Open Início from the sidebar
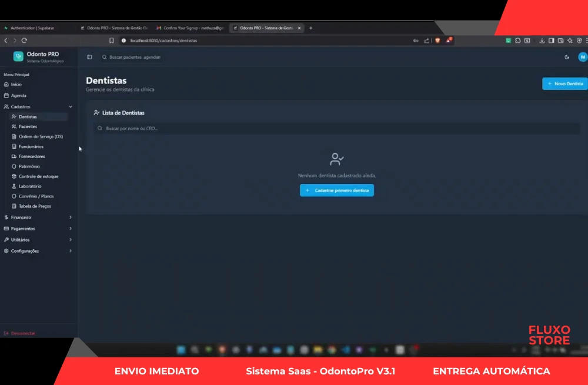 tap(16, 85)
